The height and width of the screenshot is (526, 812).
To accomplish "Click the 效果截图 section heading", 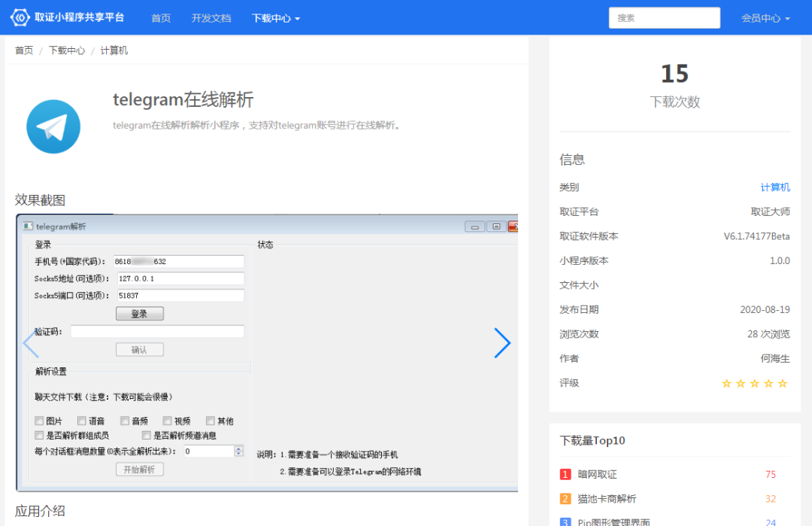I will 40,200.
